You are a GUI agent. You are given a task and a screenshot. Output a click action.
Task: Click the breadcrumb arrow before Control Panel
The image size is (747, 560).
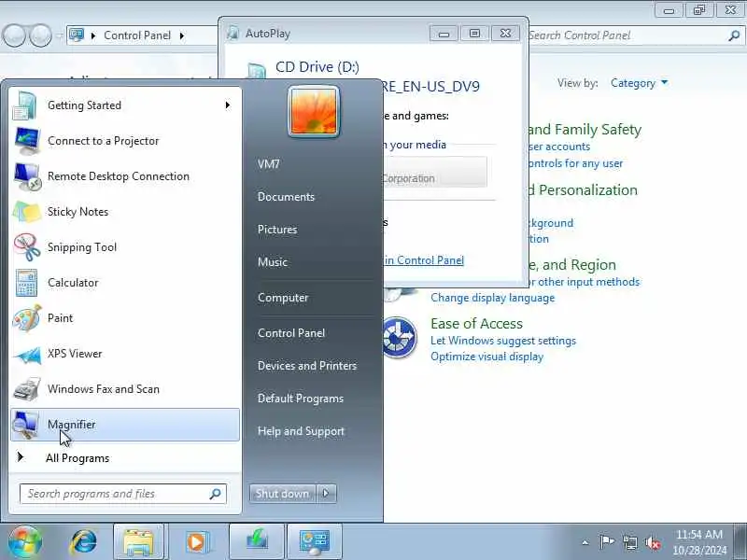(93, 35)
